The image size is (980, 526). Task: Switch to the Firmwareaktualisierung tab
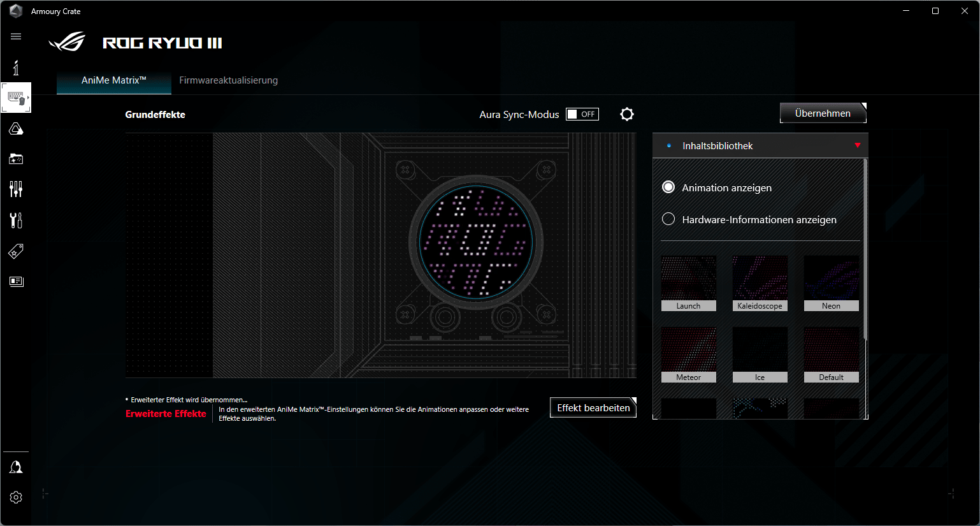pyautogui.click(x=228, y=80)
